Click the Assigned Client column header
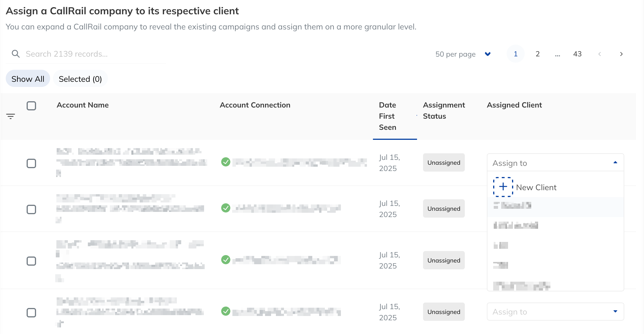The height and width of the screenshot is (334, 644). (514, 105)
